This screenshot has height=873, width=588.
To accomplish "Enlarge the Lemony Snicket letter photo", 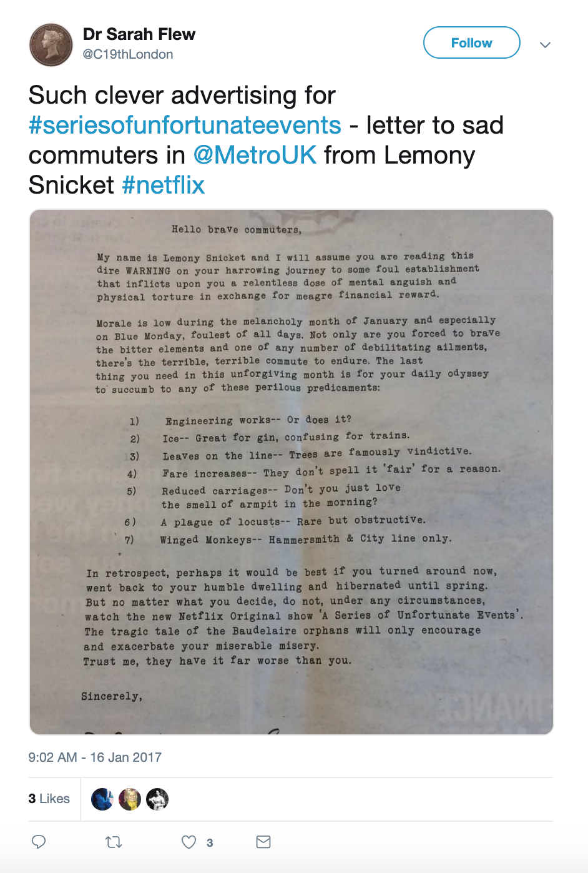I will 292,472.
